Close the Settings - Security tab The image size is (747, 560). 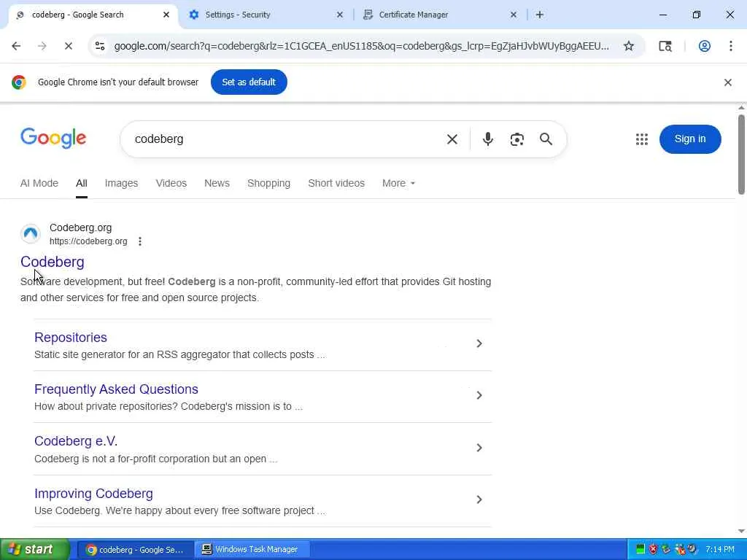pyautogui.click(x=340, y=15)
